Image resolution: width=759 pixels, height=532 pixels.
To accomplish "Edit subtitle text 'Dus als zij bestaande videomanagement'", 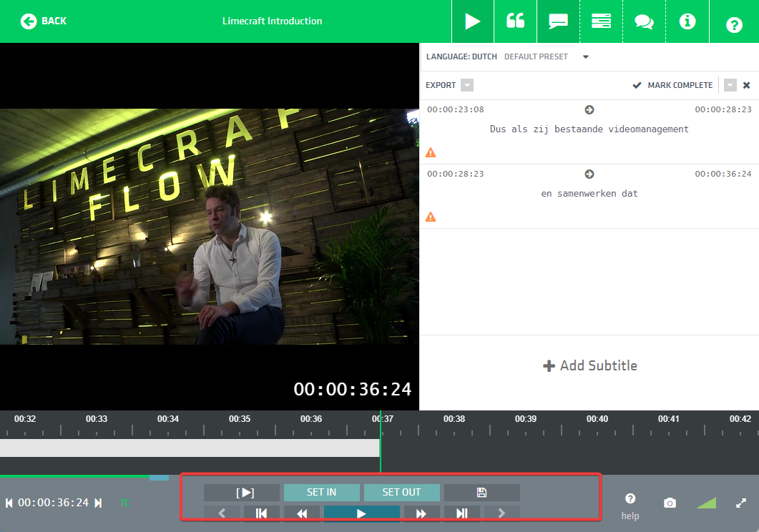I will [589, 129].
